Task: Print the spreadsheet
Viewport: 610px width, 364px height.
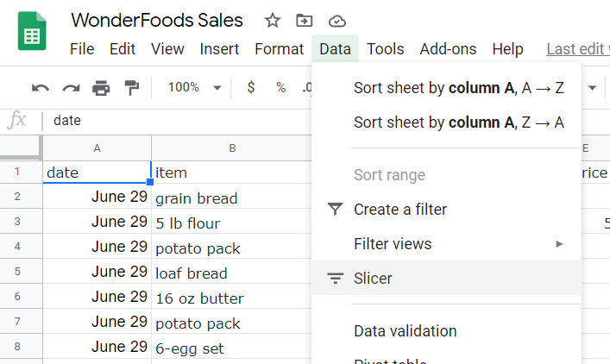Action: coord(101,87)
